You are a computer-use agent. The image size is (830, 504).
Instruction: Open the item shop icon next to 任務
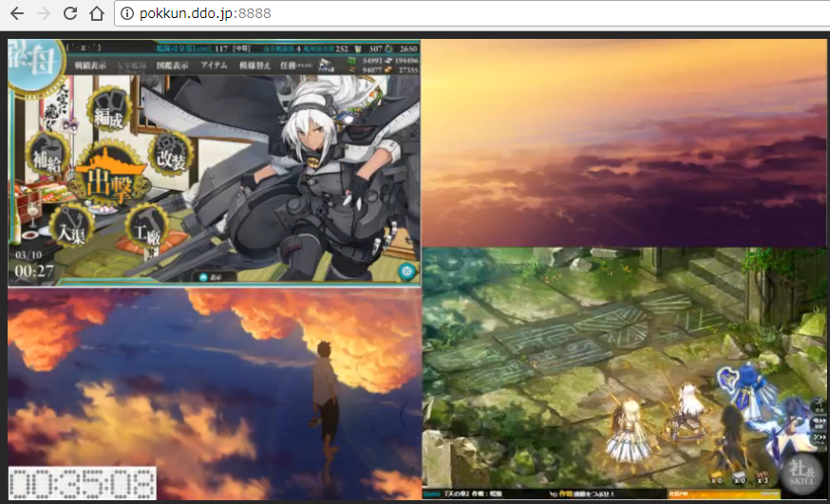point(325,65)
